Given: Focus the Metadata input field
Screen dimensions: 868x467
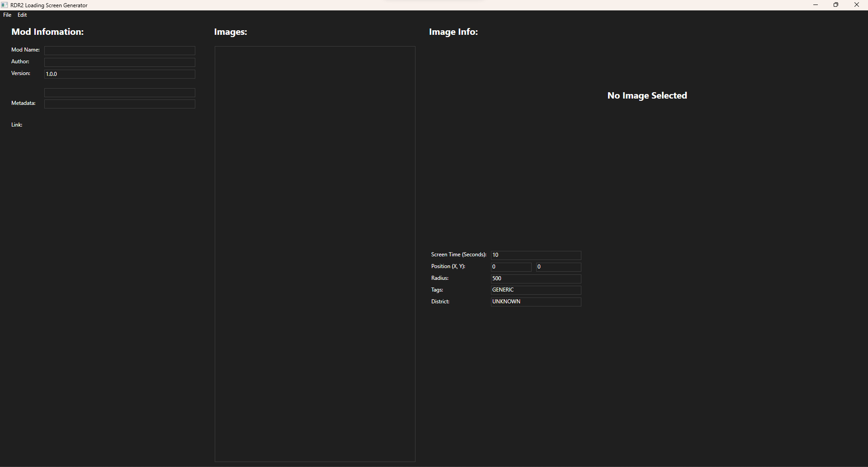Looking at the screenshot, I should [119, 104].
